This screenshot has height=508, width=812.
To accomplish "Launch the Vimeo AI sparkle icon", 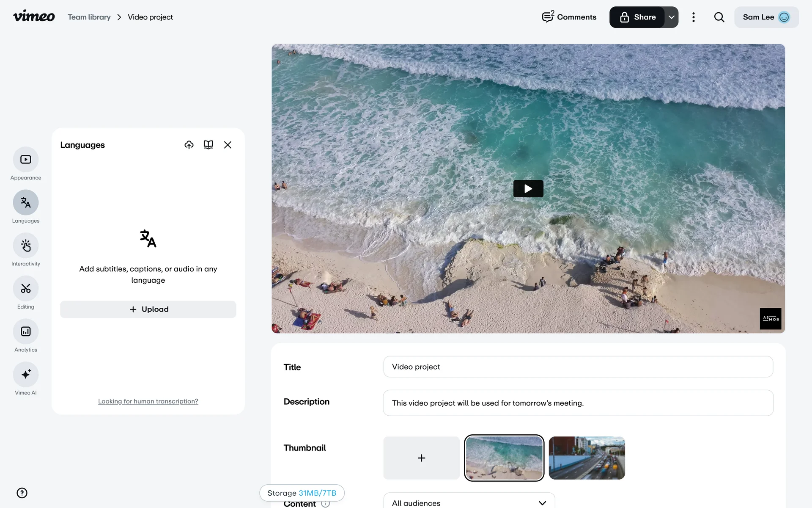I will 26,374.
